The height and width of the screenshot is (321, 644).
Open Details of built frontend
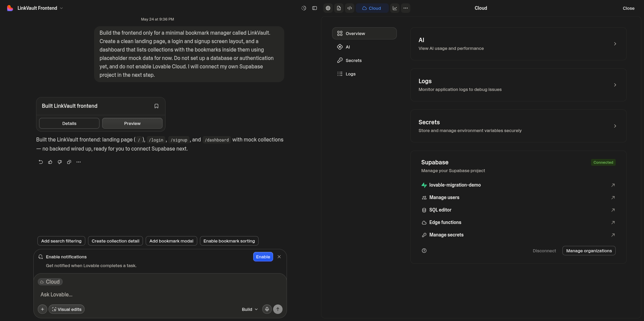(x=69, y=123)
